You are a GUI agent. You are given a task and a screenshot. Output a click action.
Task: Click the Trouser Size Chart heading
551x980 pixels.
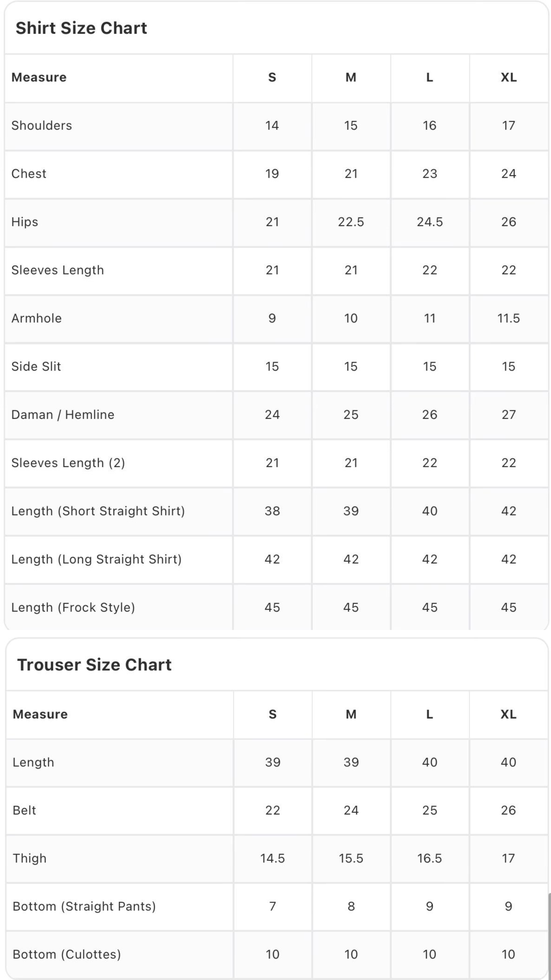[x=94, y=665]
